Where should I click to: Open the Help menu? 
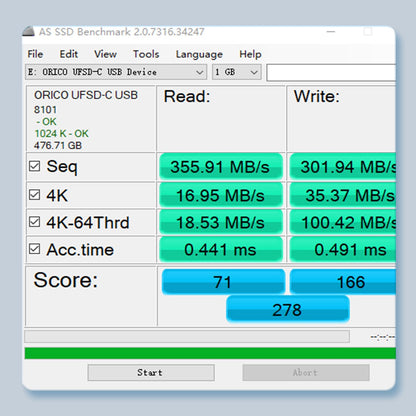point(250,54)
